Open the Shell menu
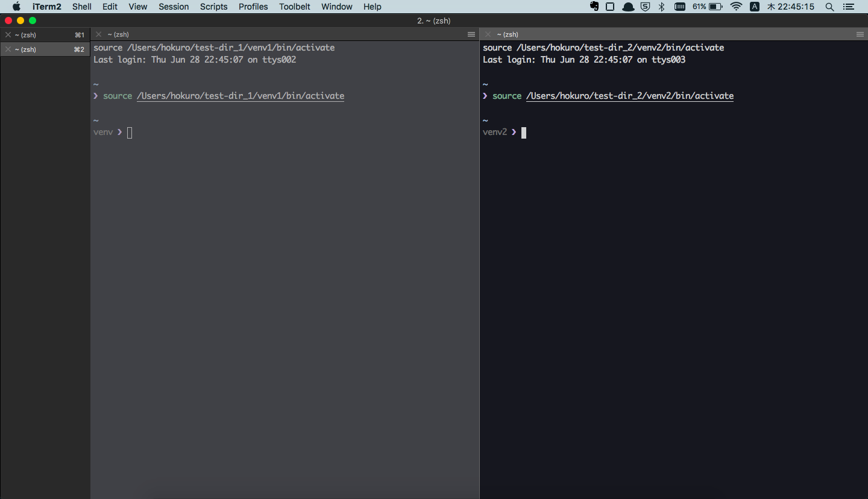Viewport: 868px width, 499px height. point(82,7)
